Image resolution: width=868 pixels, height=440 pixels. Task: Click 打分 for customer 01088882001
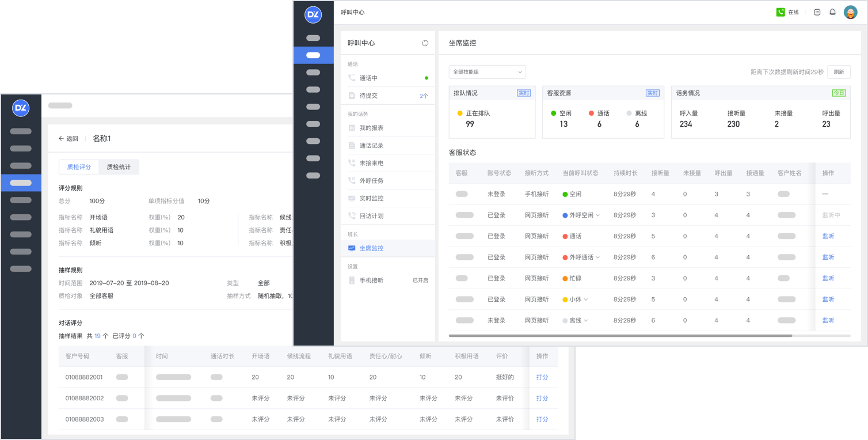[x=542, y=377]
